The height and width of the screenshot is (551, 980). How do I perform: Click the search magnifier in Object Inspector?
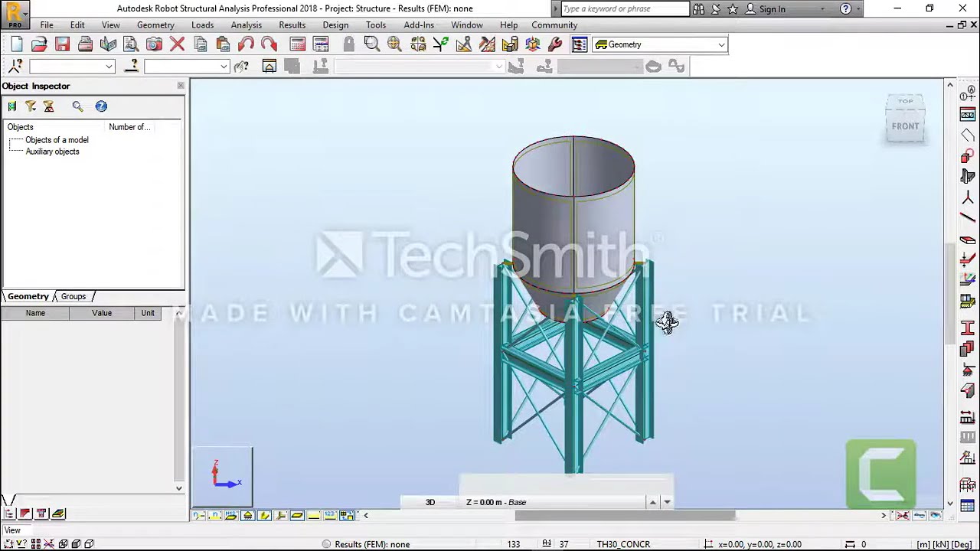pos(77,106)
